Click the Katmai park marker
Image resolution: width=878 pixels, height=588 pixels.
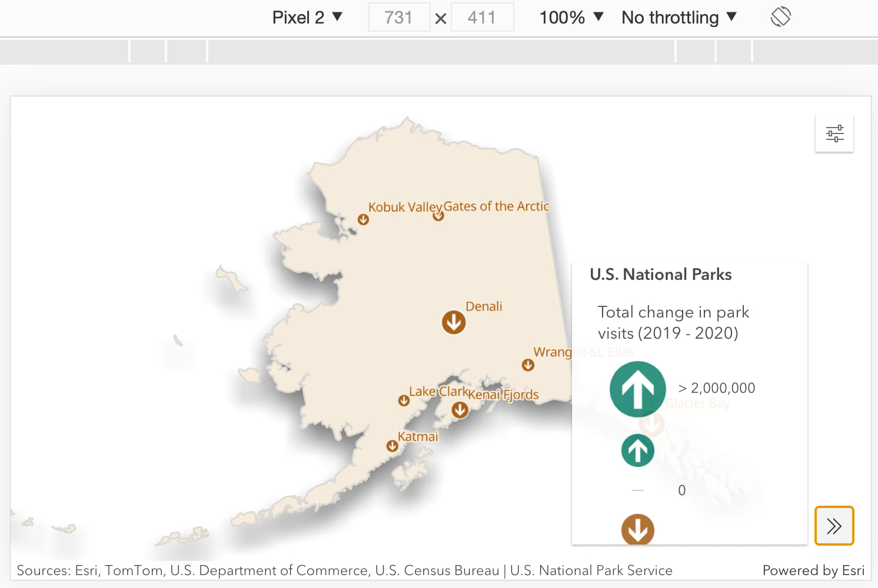(392, 446)
